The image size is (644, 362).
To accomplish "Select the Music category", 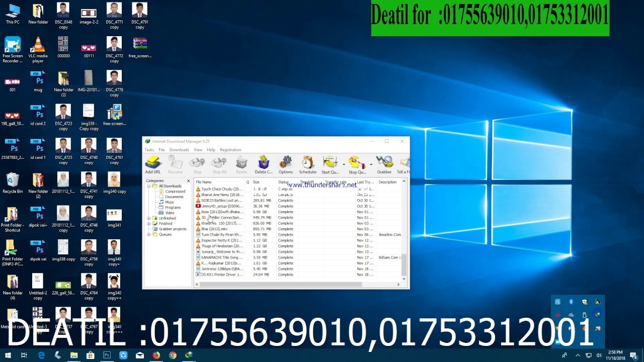I will pyautogui.click(x=170, y=202).
